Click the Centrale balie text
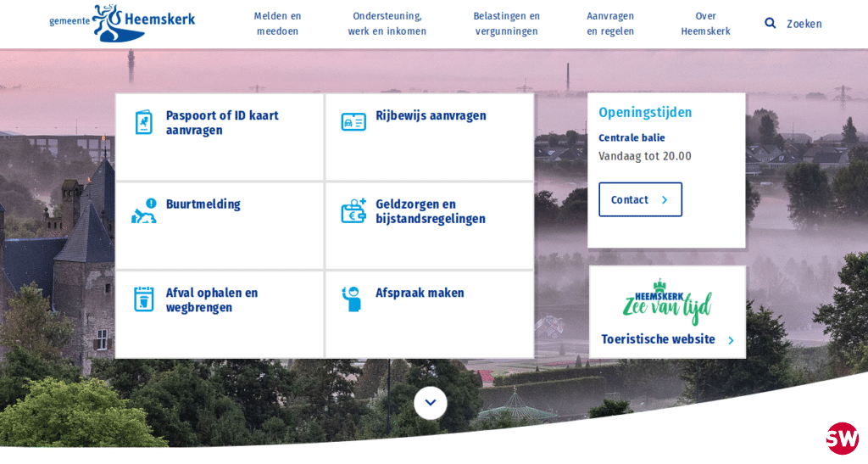The width and height of the screenshot is (868, 464). (632, 138)
